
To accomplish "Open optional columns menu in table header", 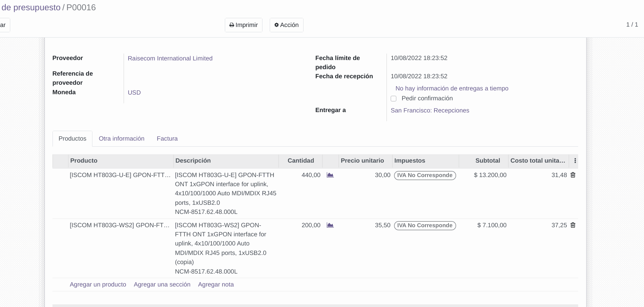I will [575, 161].
